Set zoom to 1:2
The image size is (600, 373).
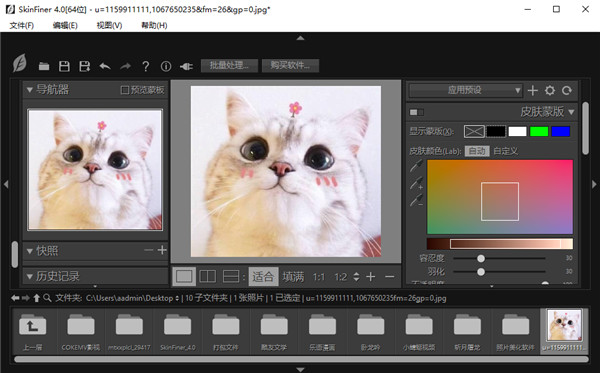click(341, 277)
